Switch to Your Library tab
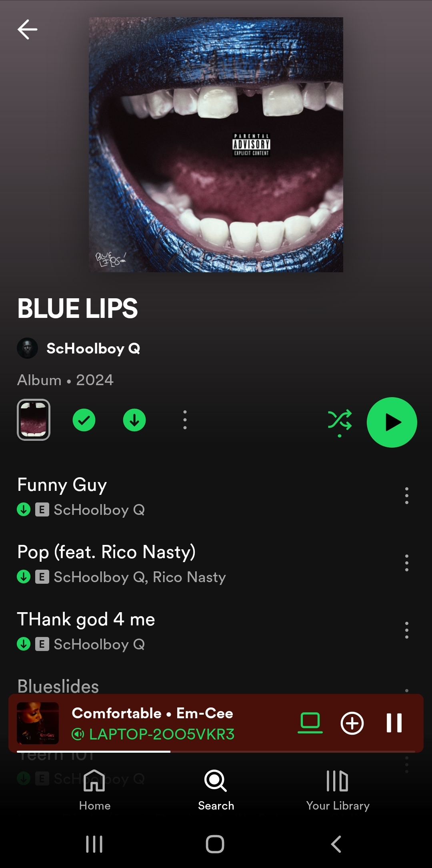The width and height of the screenshot is (432, 868). 338,790
